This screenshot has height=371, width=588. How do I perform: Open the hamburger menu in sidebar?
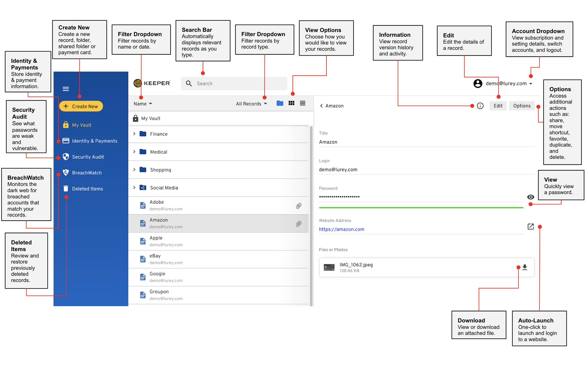[x=66, y=89]
